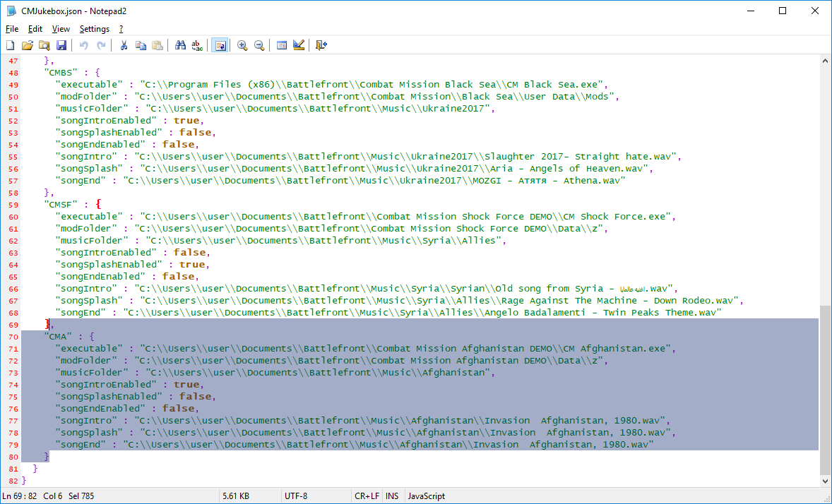Click the red opening brace on line 59
The image size is (832, 504).
(x=98, y=204)
